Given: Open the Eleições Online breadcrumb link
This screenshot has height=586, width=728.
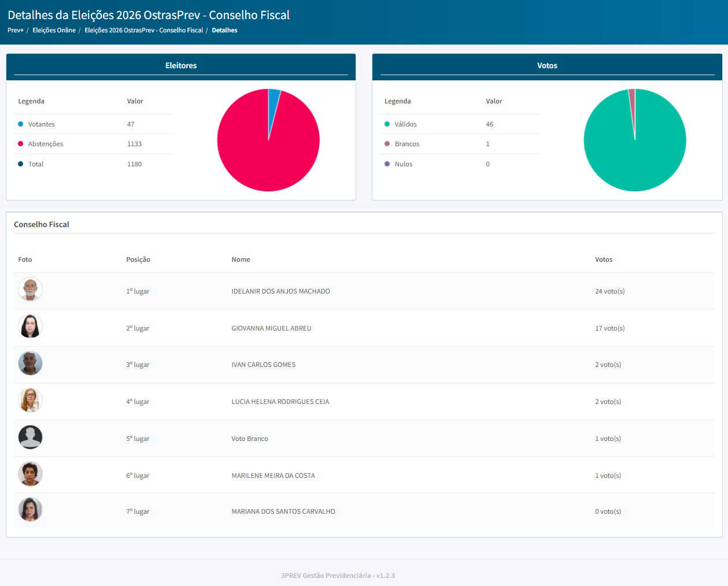Looking at the screenshot, I should (54, 30).
